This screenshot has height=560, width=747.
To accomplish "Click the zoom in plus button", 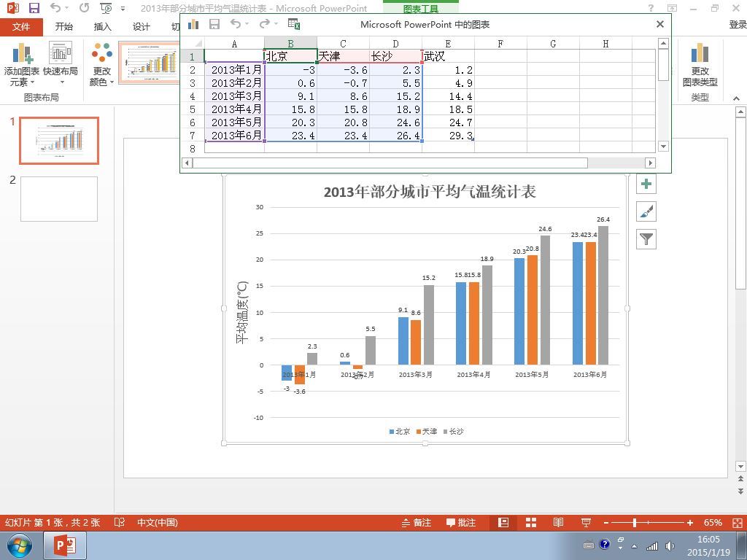I will coord(690,523).
